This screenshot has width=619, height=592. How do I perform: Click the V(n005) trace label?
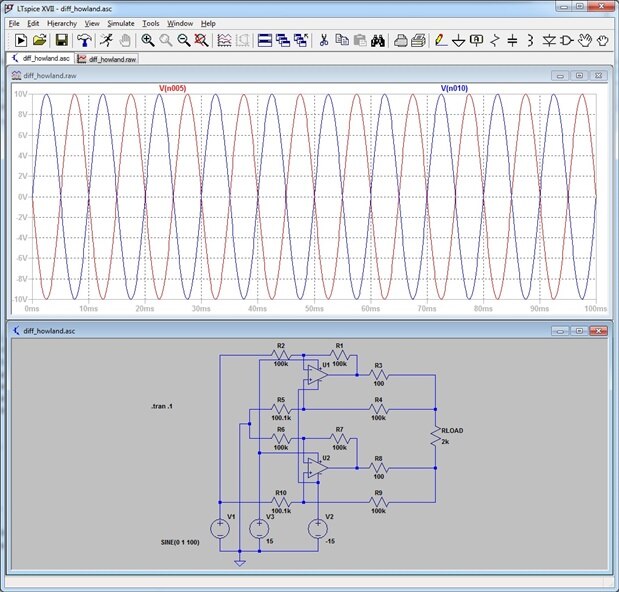[x=173, y=89]
